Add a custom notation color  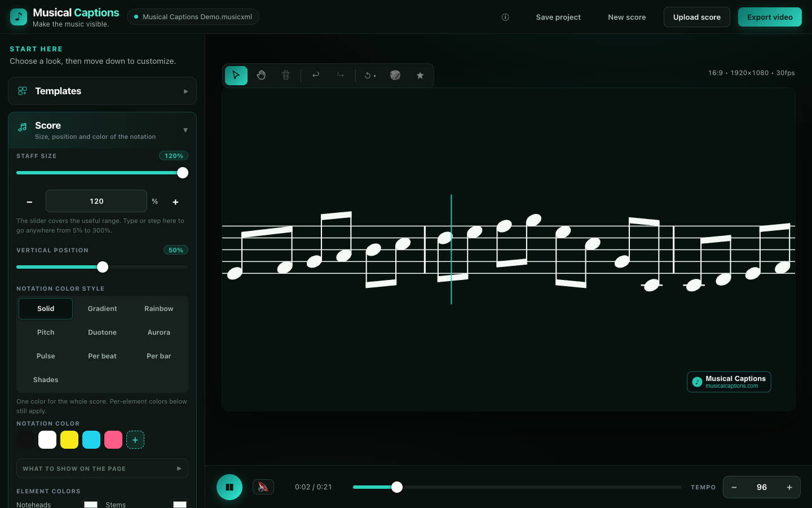[135, 440]
